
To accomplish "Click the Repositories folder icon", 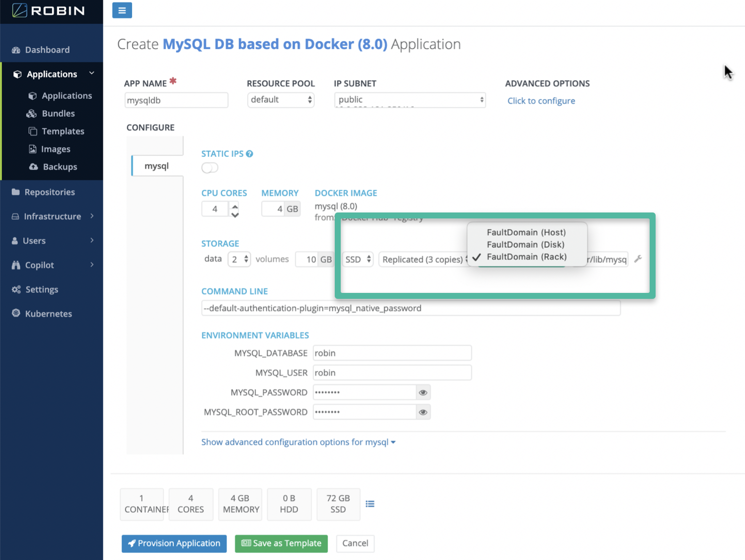I will pos(16,192).
